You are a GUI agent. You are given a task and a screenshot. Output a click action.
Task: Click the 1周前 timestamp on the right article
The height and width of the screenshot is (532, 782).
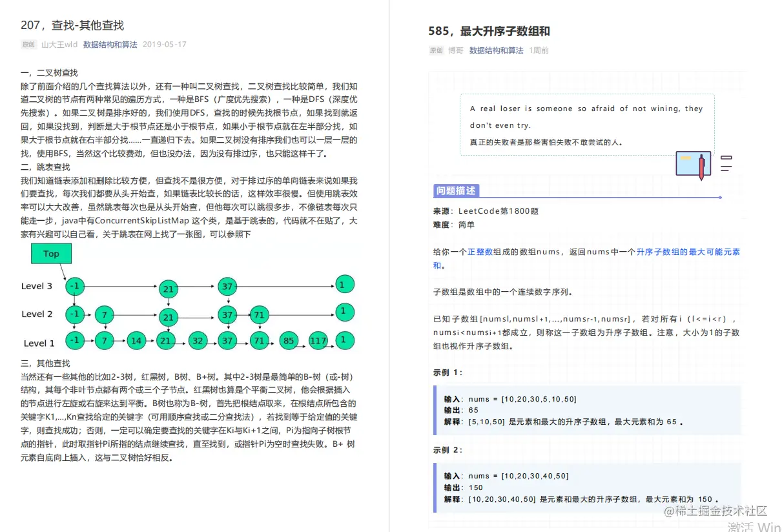click(539, 50)
